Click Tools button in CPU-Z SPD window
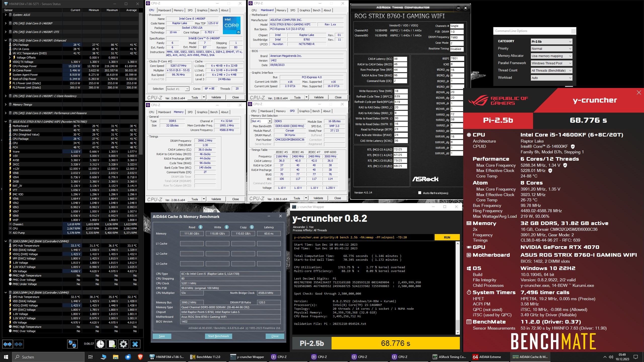 [x=297, y=198]
